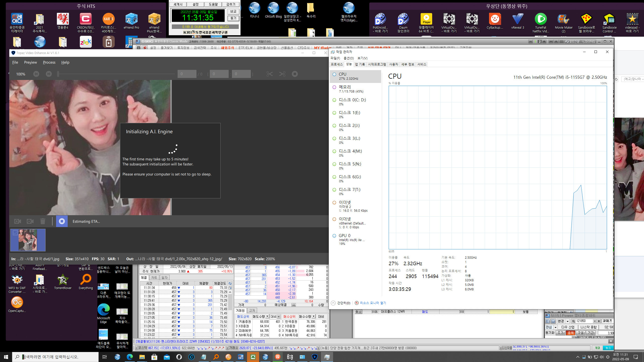Open the File menu in Topaz
Screen dimensions: 644x362
click(15, 62)
